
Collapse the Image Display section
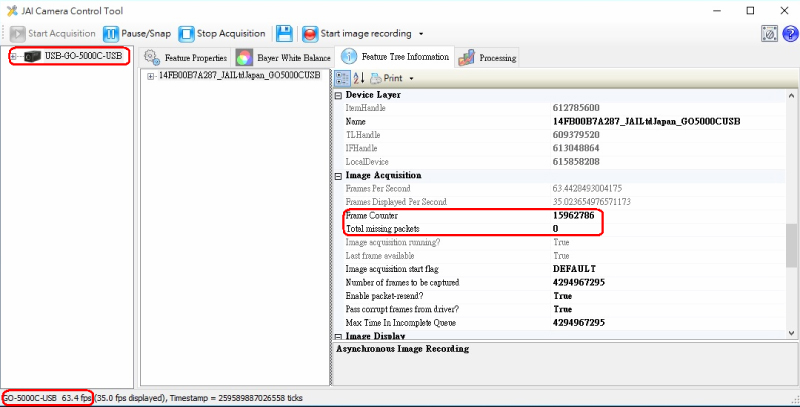point(338,337)
